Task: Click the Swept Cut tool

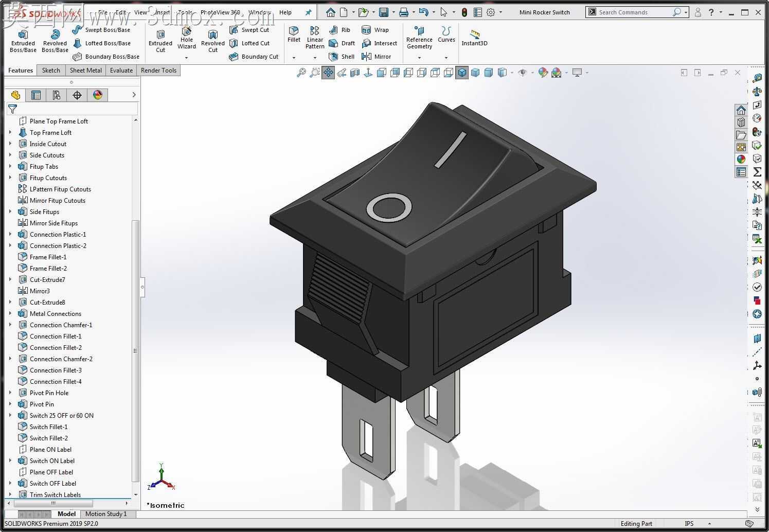Action: point(249,30)
